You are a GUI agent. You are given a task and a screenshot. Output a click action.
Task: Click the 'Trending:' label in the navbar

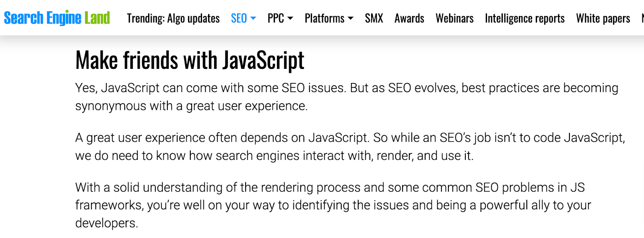pyautogui.click(x=146, y=19)
